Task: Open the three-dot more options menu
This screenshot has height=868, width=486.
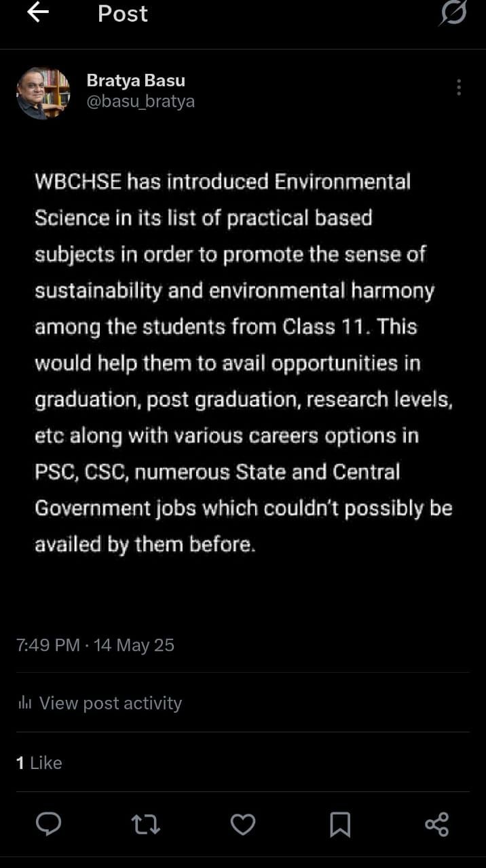Action: [x=459, y=87]
